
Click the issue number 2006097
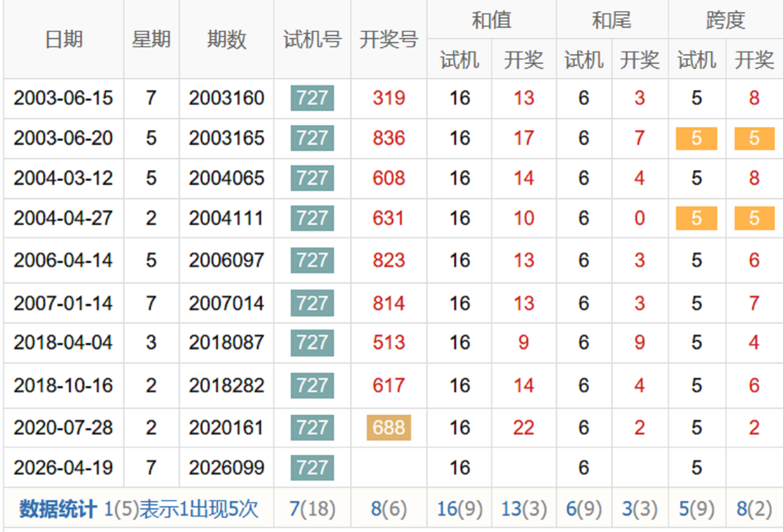(226, 260)
